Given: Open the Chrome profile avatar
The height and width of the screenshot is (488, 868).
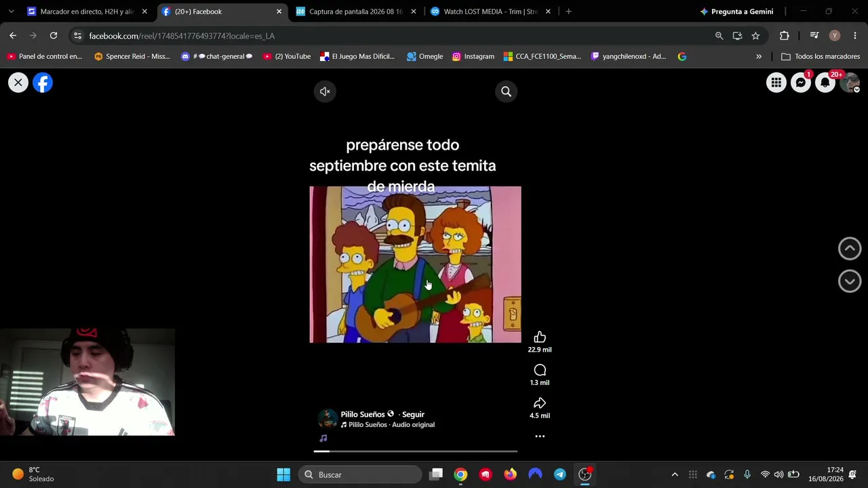Looking at the screenshot, I should pyautogui.click(x=835, y=36).
